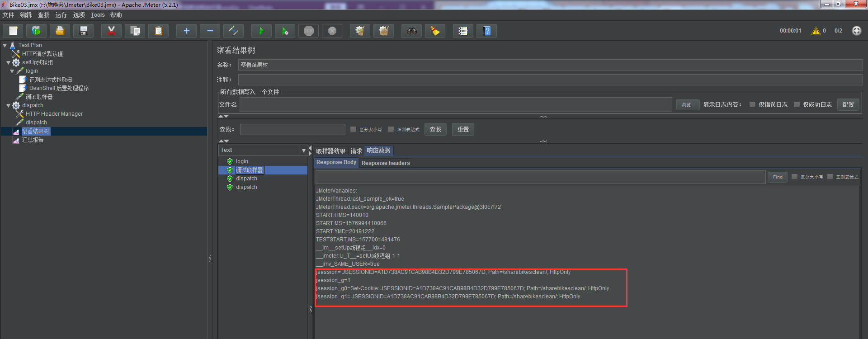Check the errors-only log checkbox

pyautogui.click(x=752, y=104)
